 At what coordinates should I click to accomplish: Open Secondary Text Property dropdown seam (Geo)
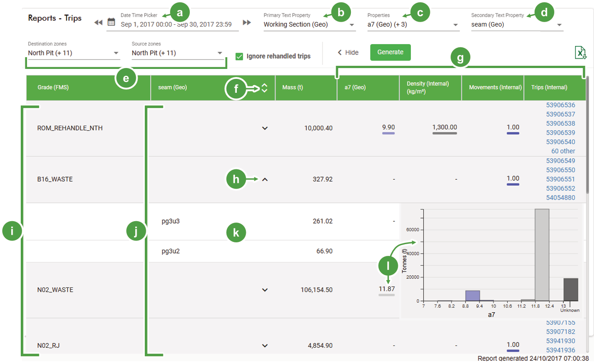(517, 25)
